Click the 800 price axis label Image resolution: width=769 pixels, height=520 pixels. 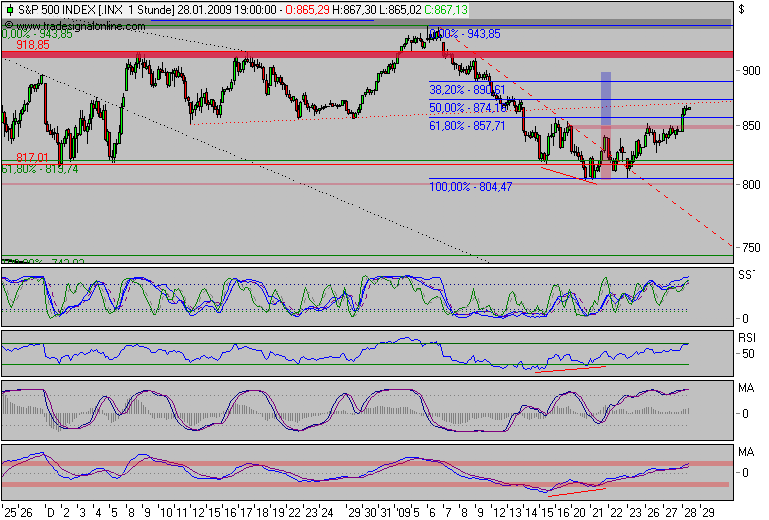click(x=751, y=185)
